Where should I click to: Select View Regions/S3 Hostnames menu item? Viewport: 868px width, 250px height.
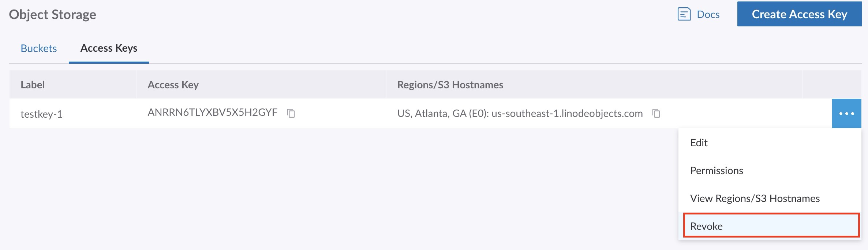[755, 198]
